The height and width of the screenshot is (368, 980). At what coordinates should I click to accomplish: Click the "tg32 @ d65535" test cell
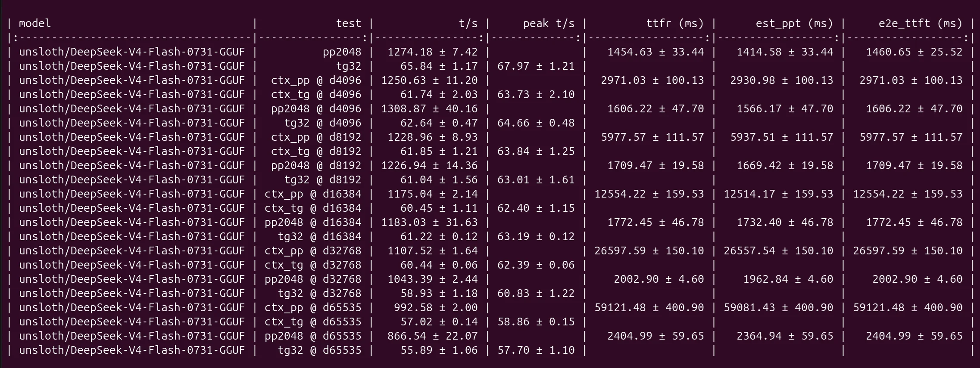tap(319, 350)
